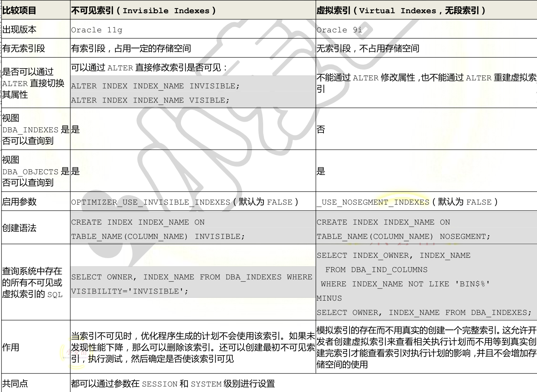Click parameter 'OPTIMIZER_USE_INVISIBLE_INDEXES'

pos(151,202)
